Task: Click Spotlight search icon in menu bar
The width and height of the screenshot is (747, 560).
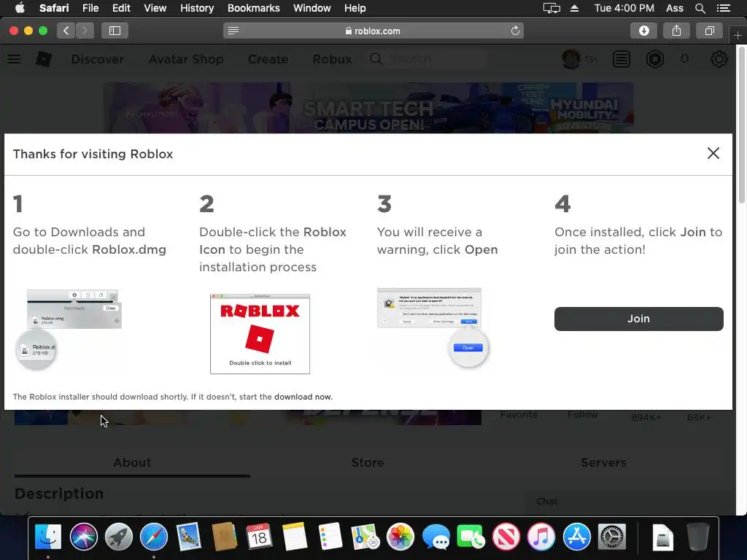Action: (x=700, y=8)
